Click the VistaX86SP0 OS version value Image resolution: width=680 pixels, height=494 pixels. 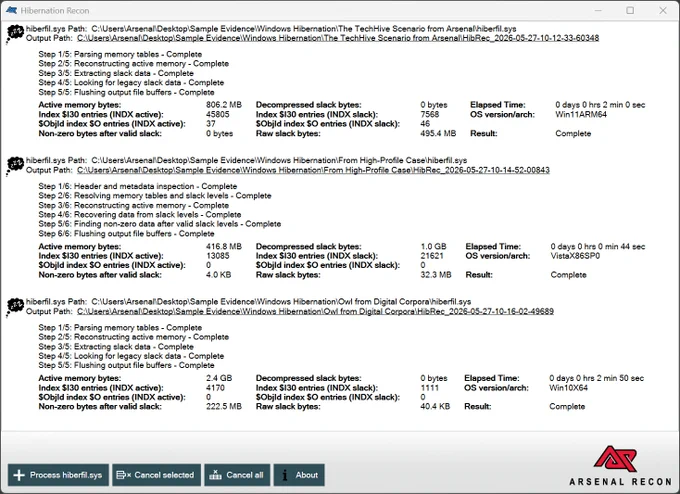tap(575, 256)
